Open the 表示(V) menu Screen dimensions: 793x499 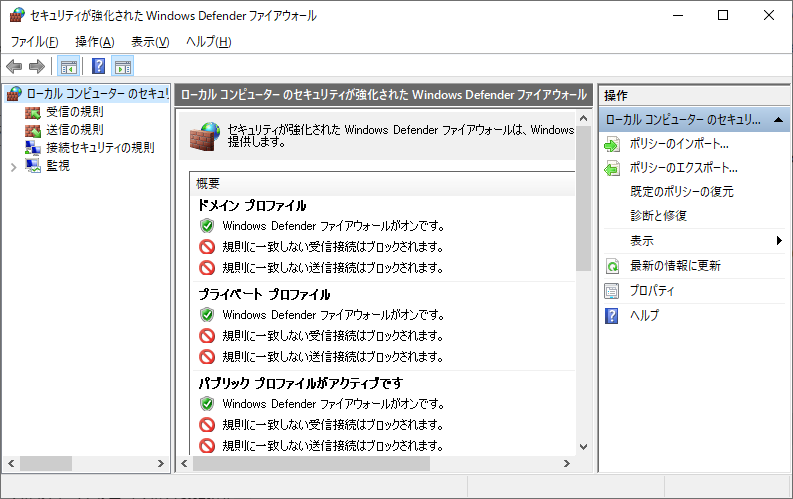(x=150, y=41)
